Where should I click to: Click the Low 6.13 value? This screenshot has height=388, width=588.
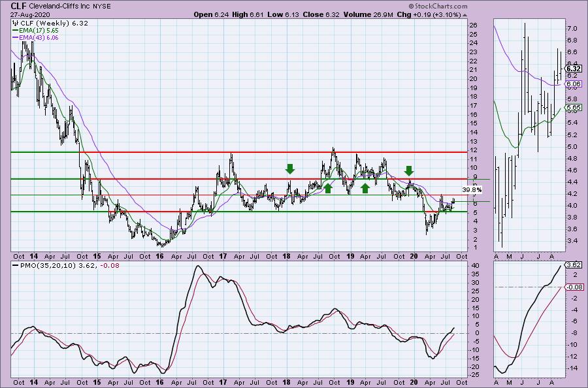pyautogui.click(x=282, y=14)
